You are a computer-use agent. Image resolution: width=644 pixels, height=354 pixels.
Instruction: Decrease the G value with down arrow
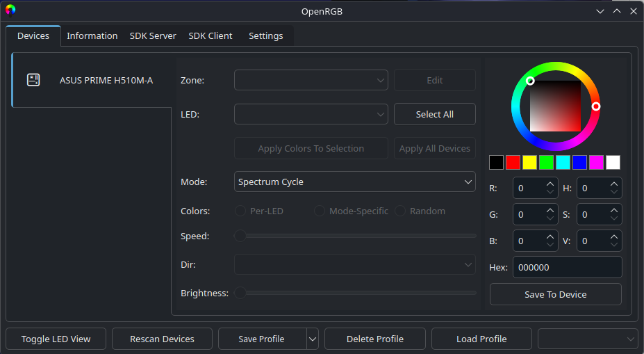click(x=550, y=218)
